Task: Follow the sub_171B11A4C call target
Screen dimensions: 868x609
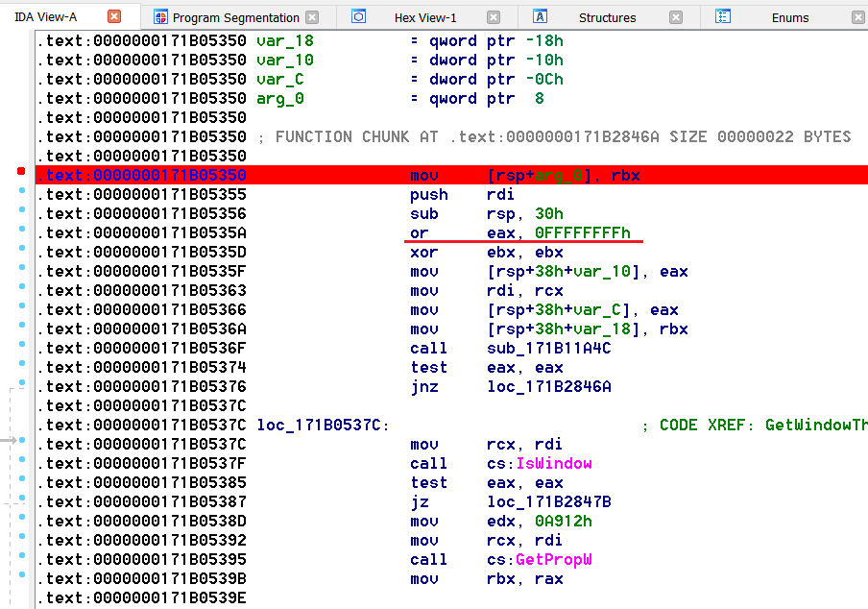Action: (549, 349)
